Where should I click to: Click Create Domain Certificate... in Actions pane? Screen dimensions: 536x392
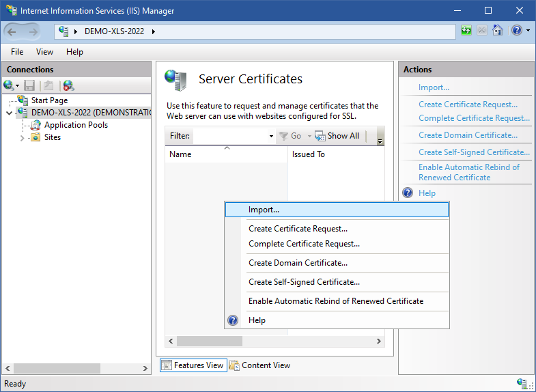(x=468, y=135)
